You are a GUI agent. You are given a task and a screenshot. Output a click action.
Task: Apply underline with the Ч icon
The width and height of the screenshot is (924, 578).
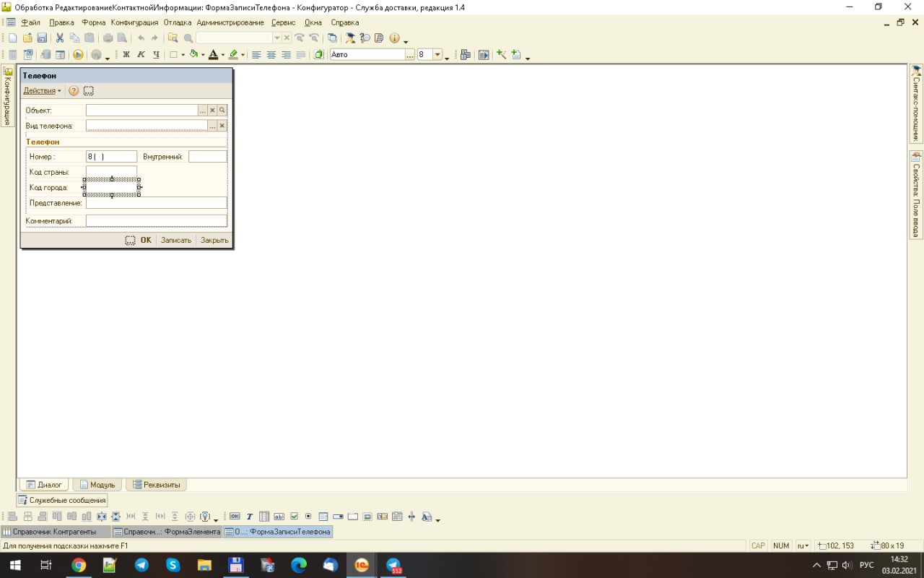pos(156,55)
